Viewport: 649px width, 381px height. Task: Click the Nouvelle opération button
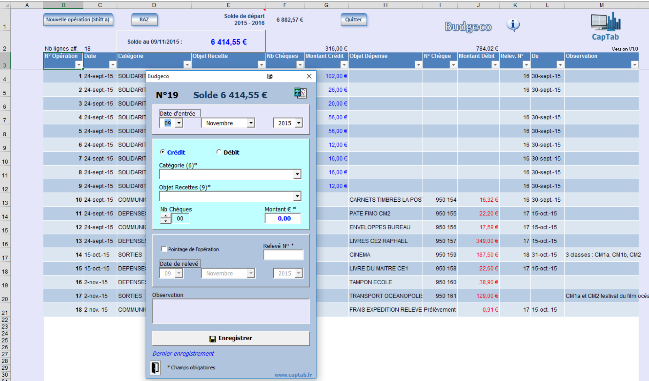(78, 19)
